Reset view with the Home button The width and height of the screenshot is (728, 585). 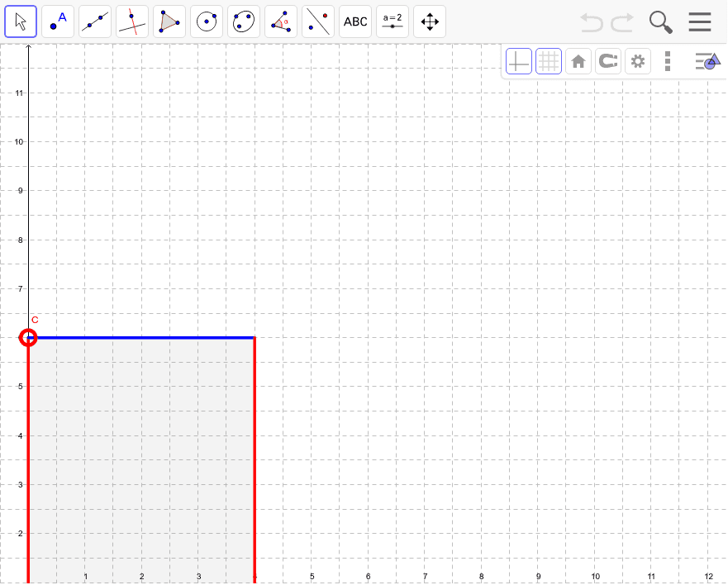point(578,61)
